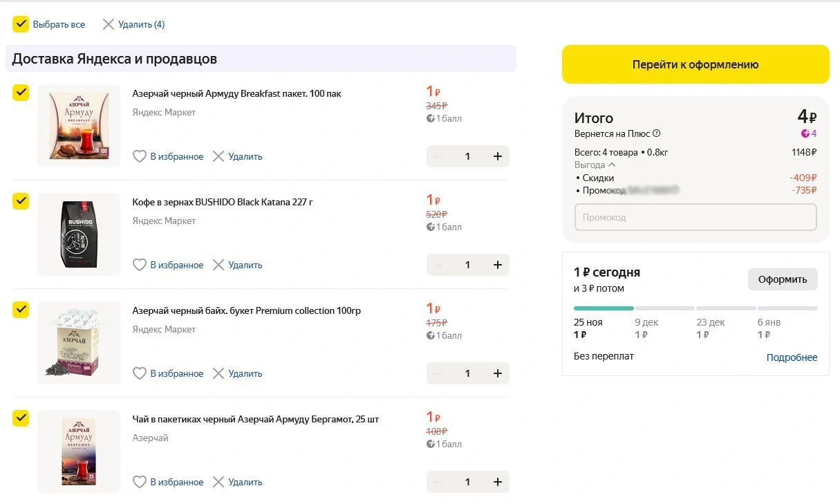
Task: Uncheck the Азерчай букет Premium collection checkbox
Action: coord(21,310)
